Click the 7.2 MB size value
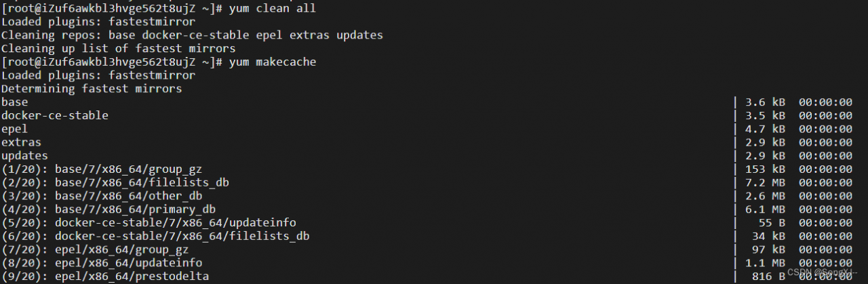The width and height of the screenshot is (868, 284). (x=765, y=183)
